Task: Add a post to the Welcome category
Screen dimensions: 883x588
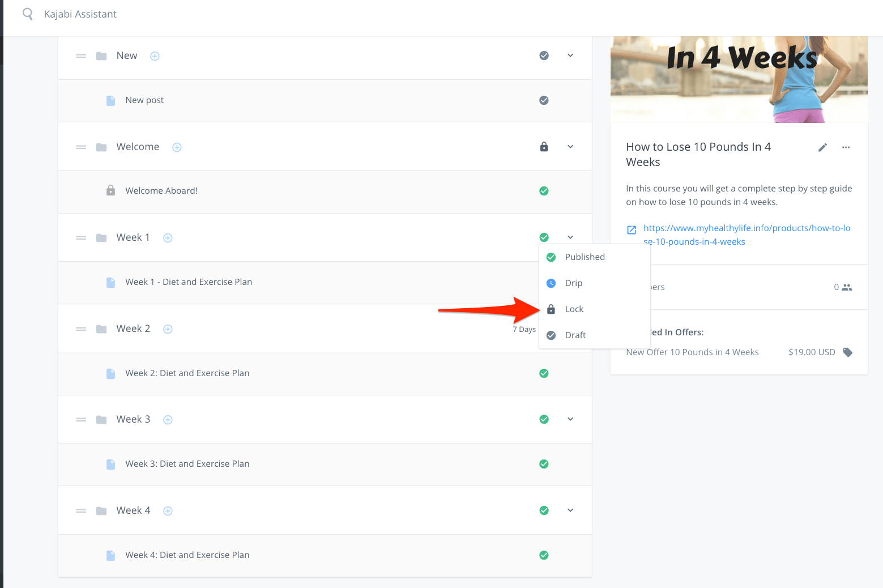Action: [x=177, y=147]
